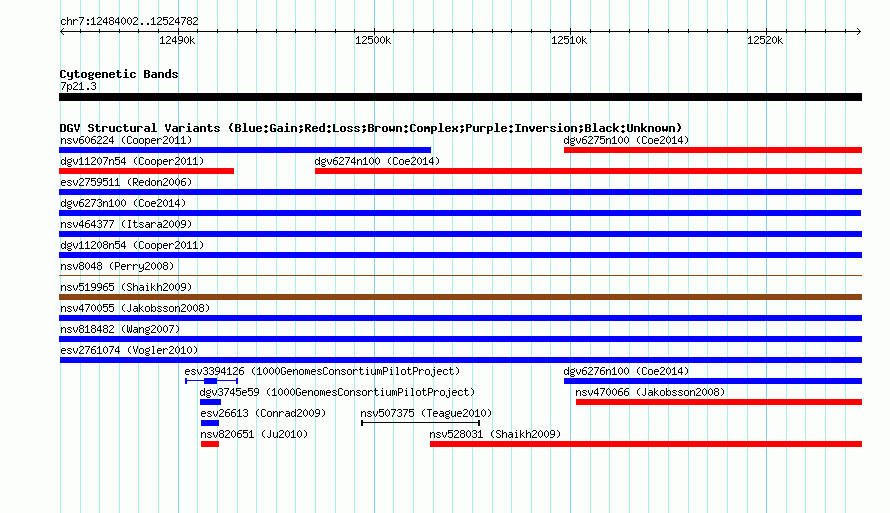Screen dimensions: 890x513
Task: Click the nsv818482 (Wang2007) label
Action: pyautogui.click(x=120, y=329)
